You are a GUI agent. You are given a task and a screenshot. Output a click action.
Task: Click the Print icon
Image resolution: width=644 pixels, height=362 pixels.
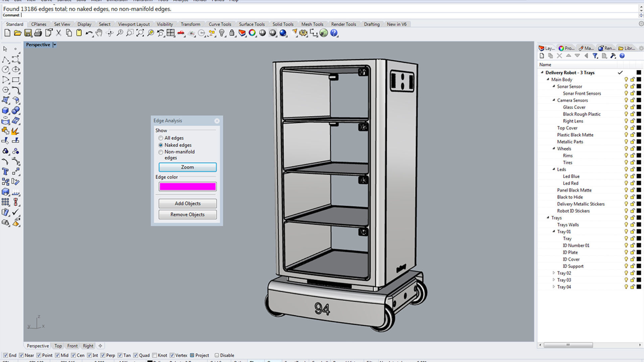coord(38,33)
